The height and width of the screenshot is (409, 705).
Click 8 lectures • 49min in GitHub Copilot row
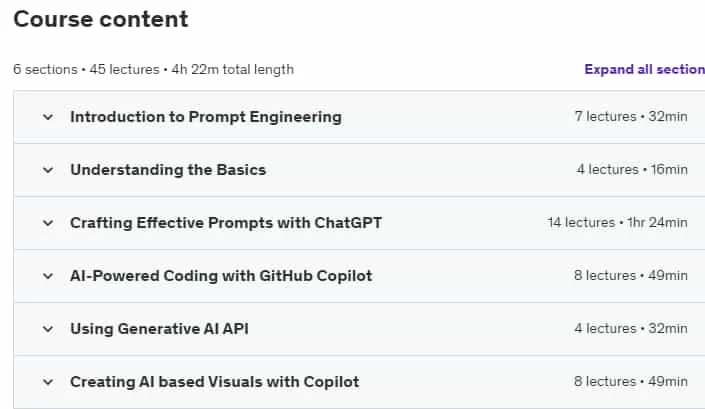pyautogui.click(x=630, y=276)
